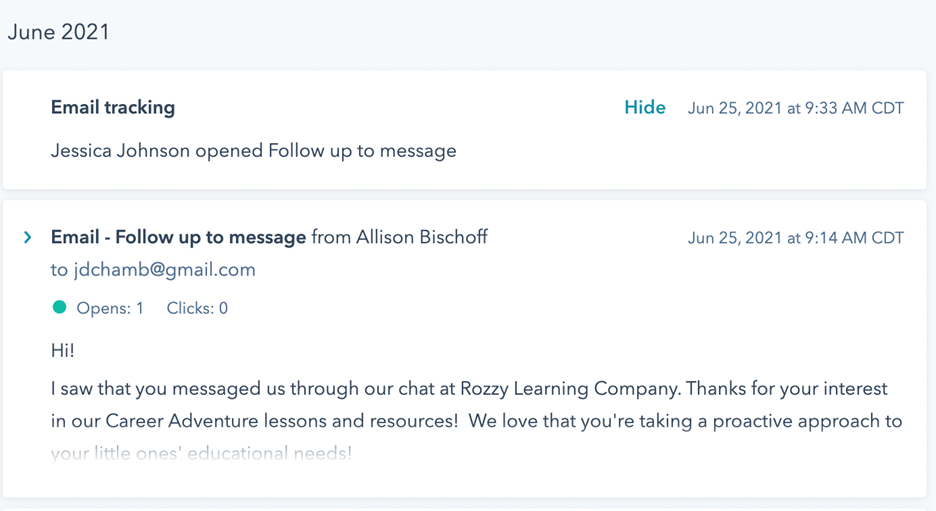Expand the Follow up to message email
The image size is (936, 511).
(x=27, y=238)
